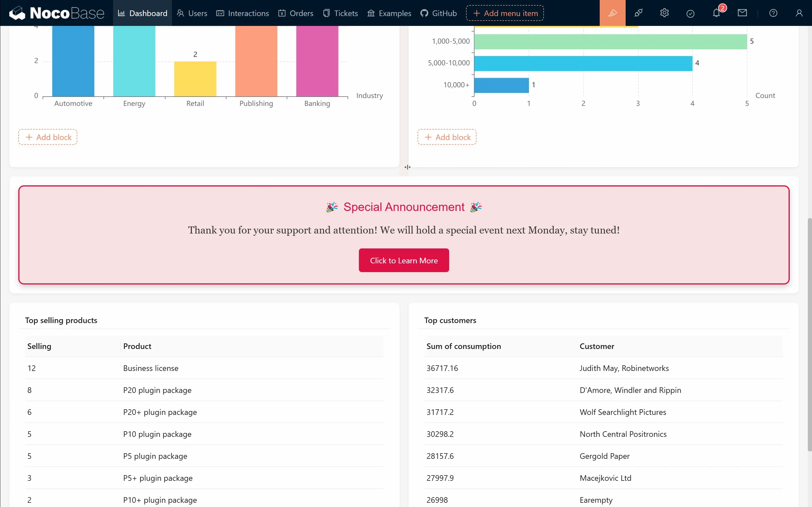This screenshot has height=507, width=812.
Task: Open notifications bell icon
Action: [716, 14]
